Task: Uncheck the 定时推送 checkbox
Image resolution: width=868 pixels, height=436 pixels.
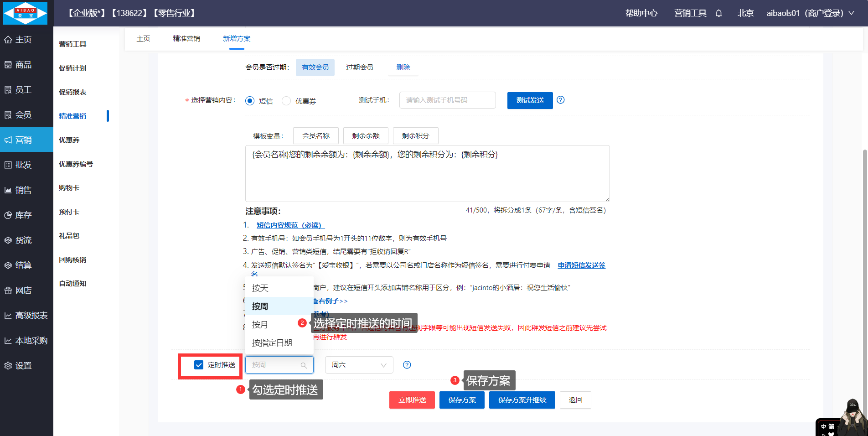Action: (199, 365)
